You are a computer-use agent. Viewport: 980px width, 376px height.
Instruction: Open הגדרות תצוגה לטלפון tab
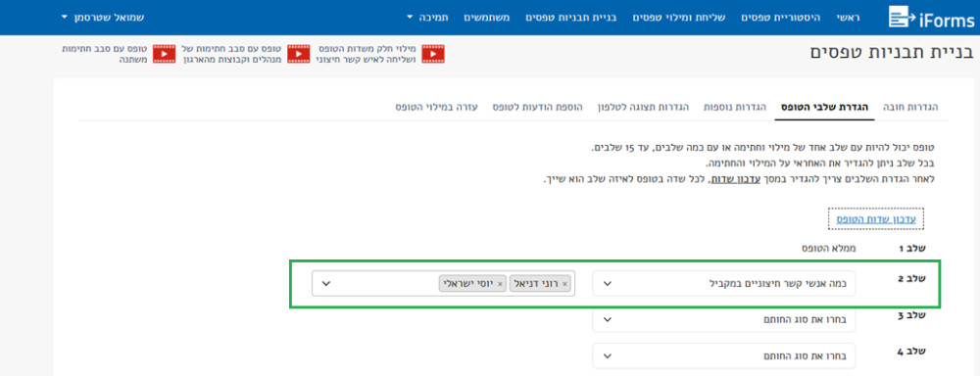[643, 108]
